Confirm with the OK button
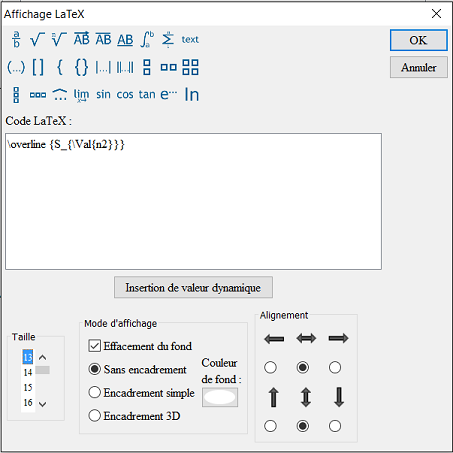 point(419,40)
